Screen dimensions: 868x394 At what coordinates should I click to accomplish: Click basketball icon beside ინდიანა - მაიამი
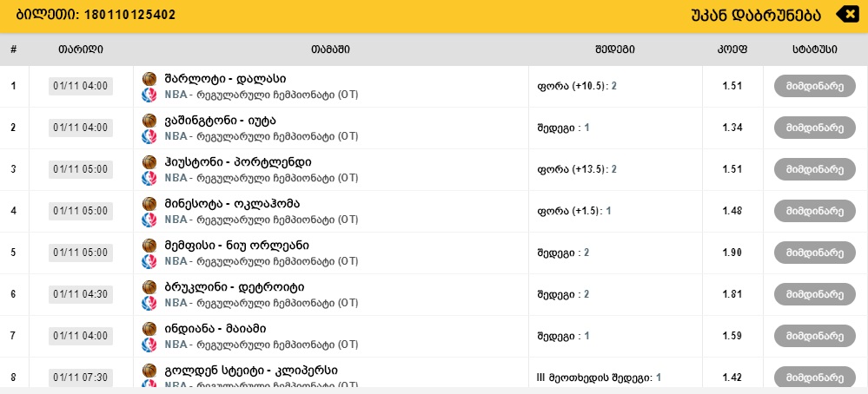click(149, 328)
